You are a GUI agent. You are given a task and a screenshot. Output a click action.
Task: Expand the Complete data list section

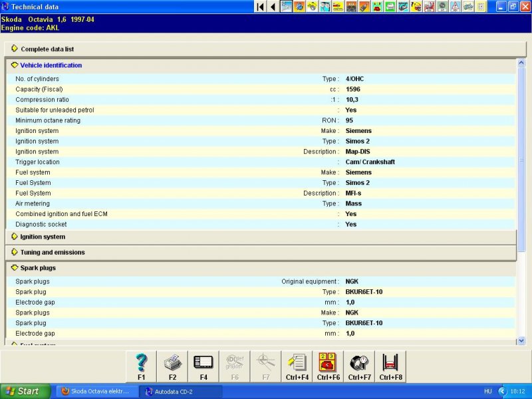265,49
